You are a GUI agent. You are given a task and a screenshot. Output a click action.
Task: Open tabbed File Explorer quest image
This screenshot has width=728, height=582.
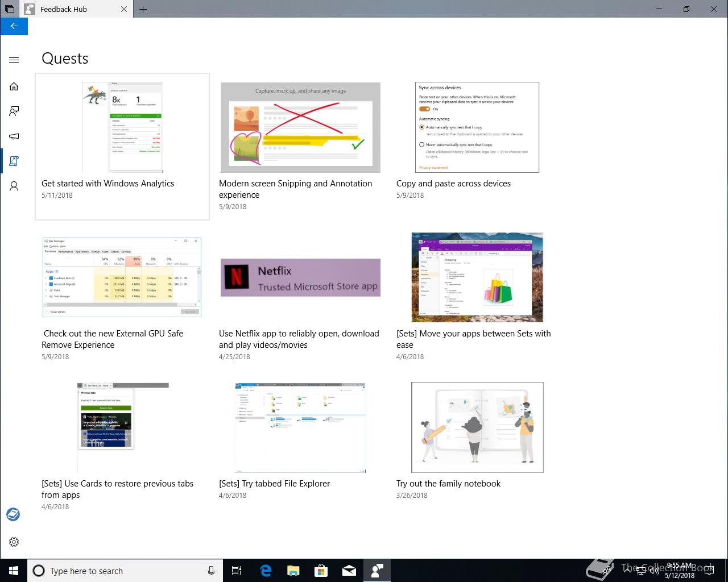click(300, 427)
